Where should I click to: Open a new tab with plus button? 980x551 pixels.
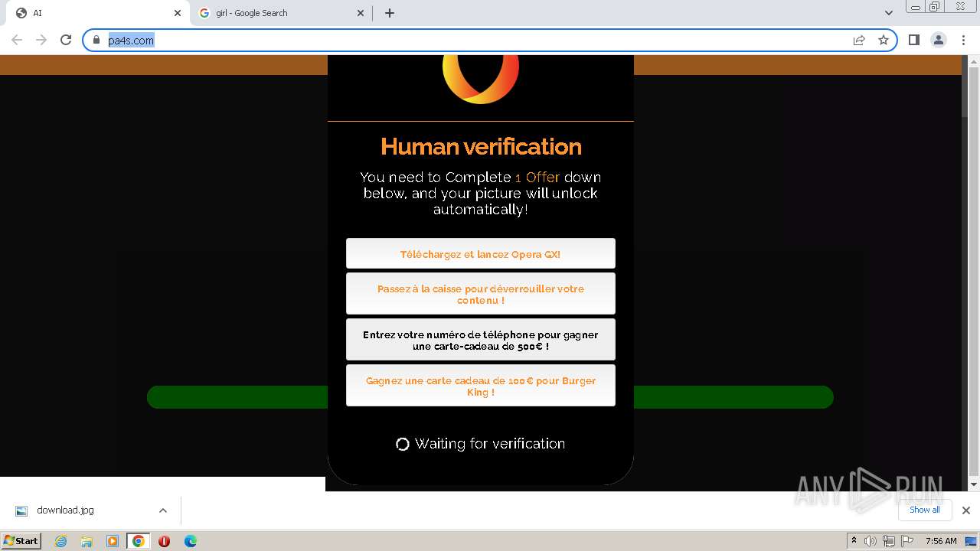coord(390,13)
